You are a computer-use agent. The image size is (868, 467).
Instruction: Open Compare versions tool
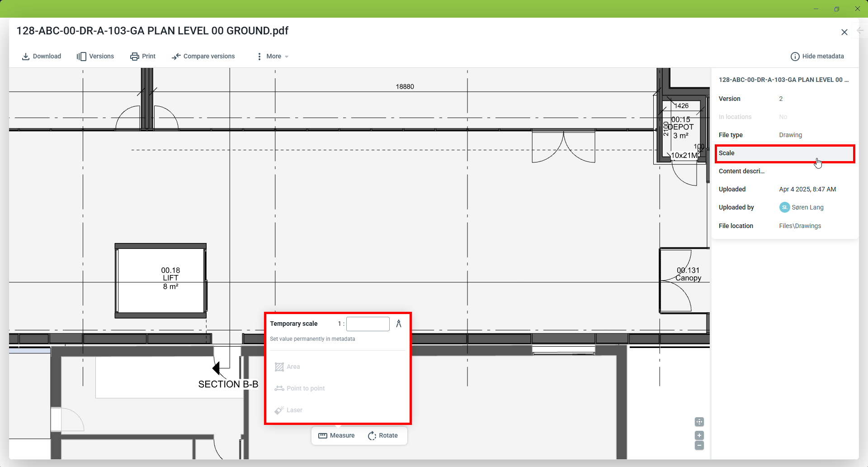pos(203,57)
